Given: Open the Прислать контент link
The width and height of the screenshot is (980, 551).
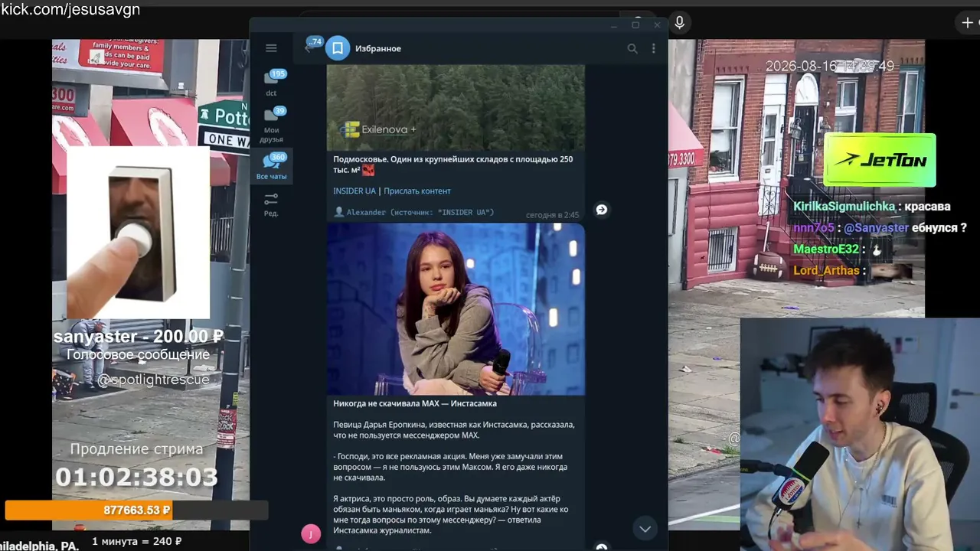Looking at the screenshot, I should pyautogui.click(x=417, y=191).
